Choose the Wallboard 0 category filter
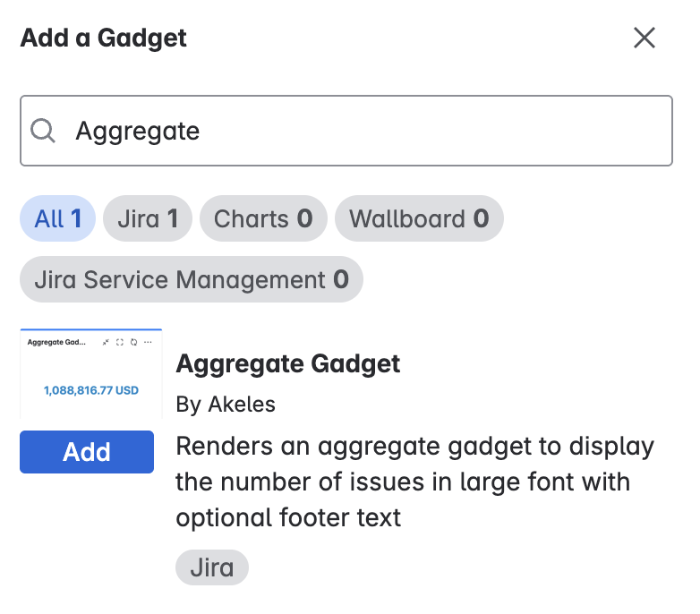Screen dimensions: 700x614 coord(419,218)
